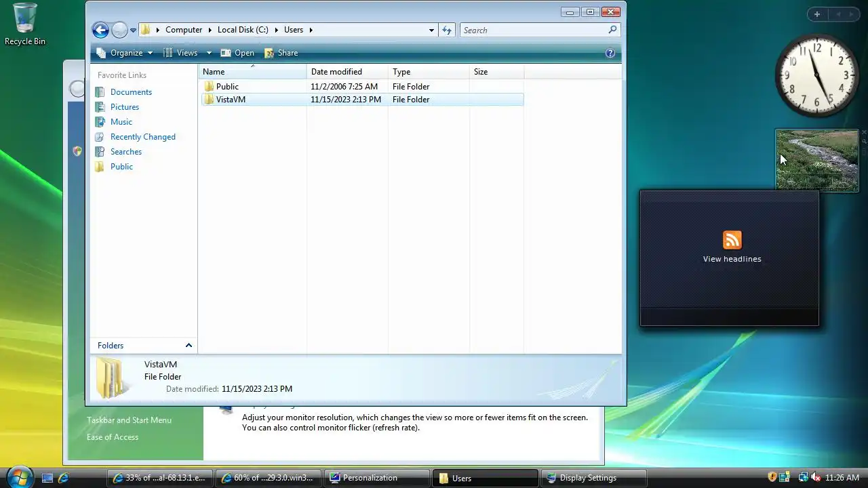Click Show Desktop quick launch icon

point(47,478)
